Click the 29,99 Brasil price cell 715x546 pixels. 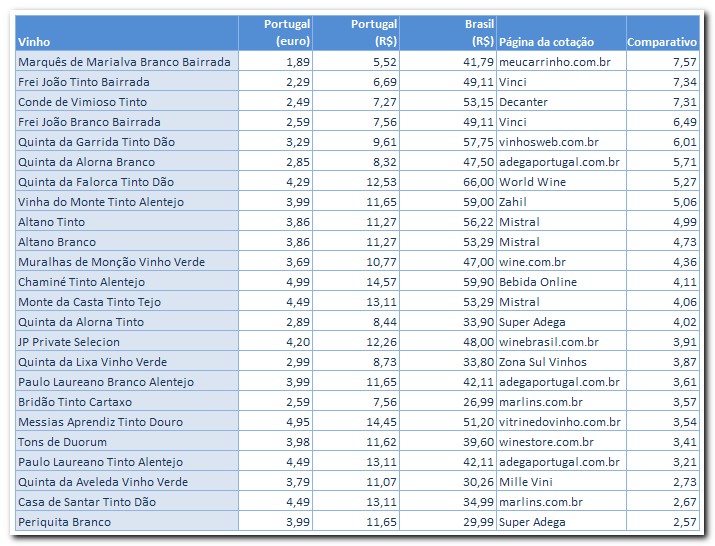(448, 521)
